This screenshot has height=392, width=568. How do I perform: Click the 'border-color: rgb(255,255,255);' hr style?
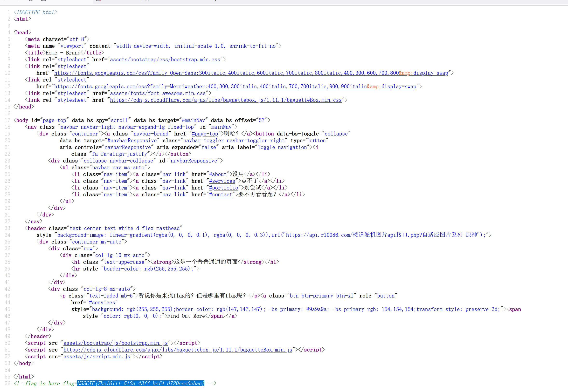(x=148, y=269)
